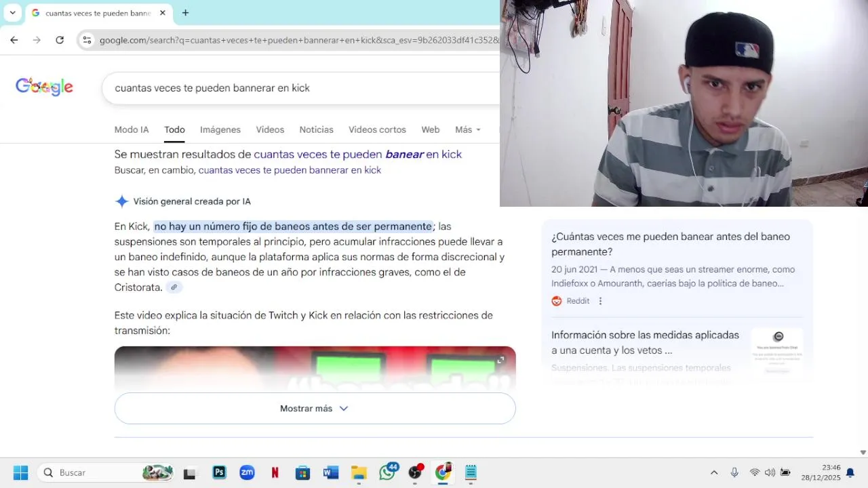Open Microsoft Word from the taskbar
Image resolution: width=868 pixels, height=488 pixels.
coord(331,472)
